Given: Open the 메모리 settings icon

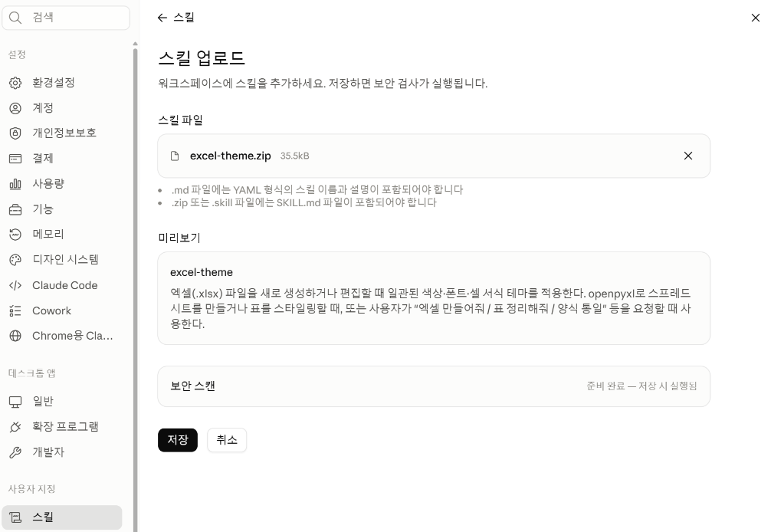Looking at the screenshot, I should point(15,235).
